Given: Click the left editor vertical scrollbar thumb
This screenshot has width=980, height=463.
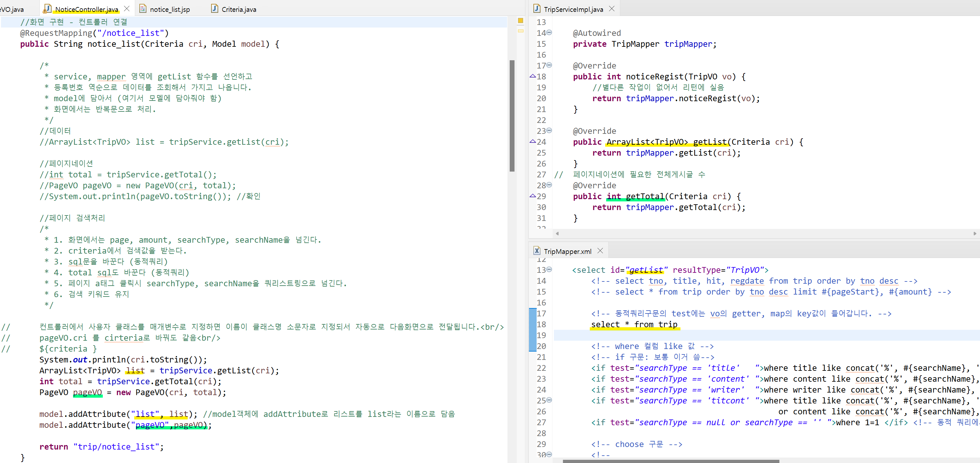Looking at the screenshot, I should tap(512, 116).
